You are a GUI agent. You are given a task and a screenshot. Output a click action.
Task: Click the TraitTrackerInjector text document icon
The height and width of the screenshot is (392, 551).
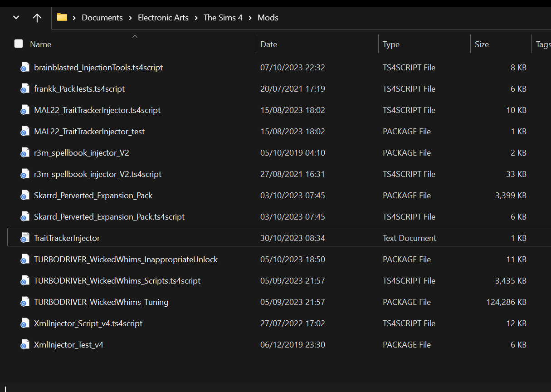tap(24, 238)
